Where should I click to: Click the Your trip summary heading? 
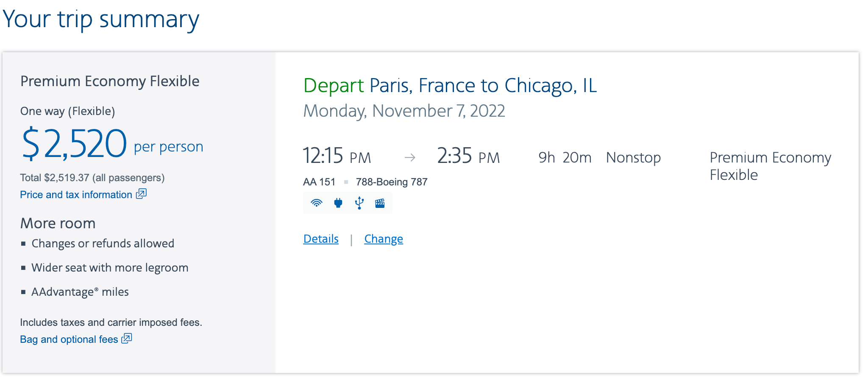coord(101,20)
